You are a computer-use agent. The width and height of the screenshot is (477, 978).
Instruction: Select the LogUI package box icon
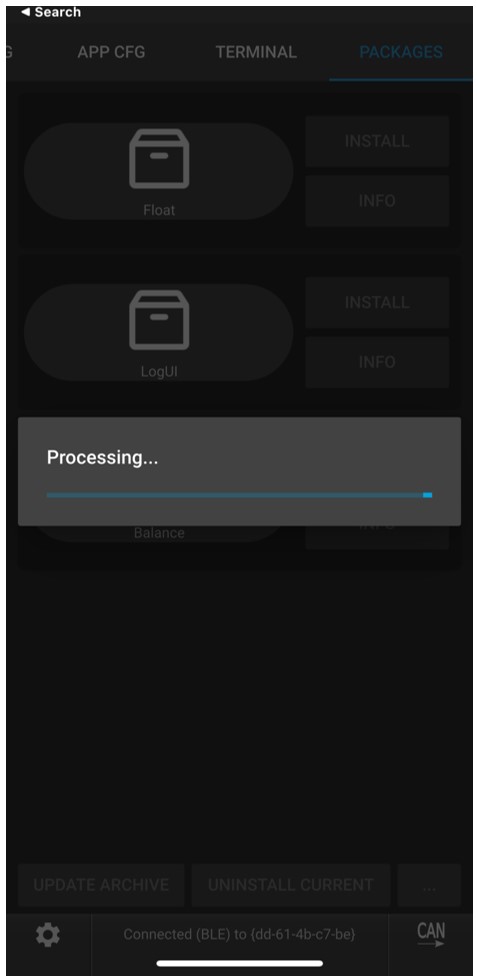159,320
